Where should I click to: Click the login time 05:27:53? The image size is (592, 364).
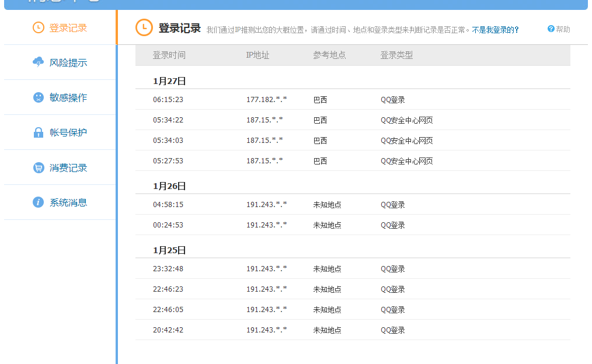(168, 160)
